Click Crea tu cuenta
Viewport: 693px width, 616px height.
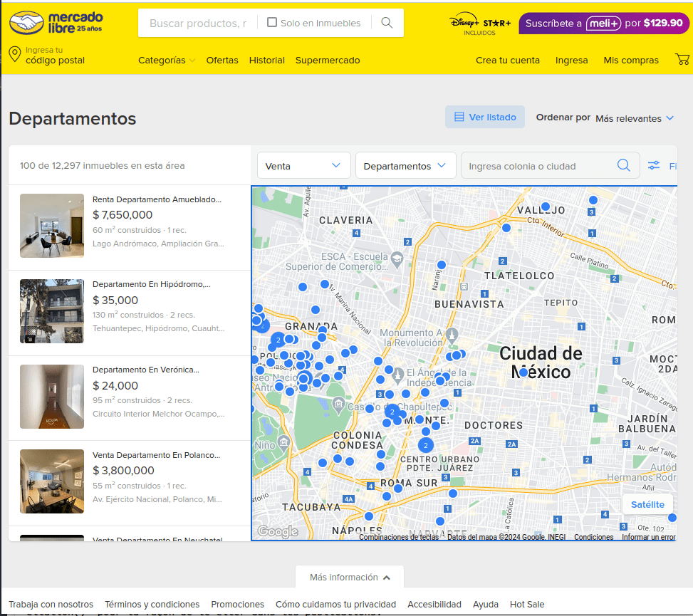[508, 60]
